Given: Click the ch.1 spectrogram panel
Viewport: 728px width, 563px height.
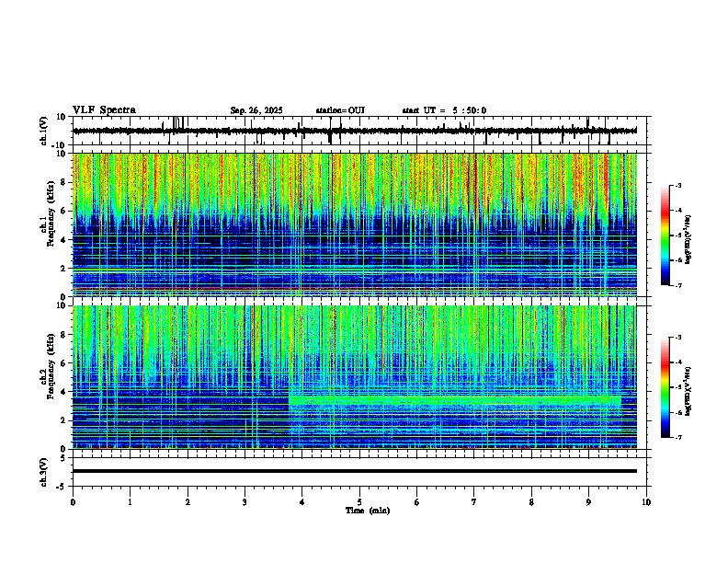Looking at the screenshot, I should [x=355, y=224].
